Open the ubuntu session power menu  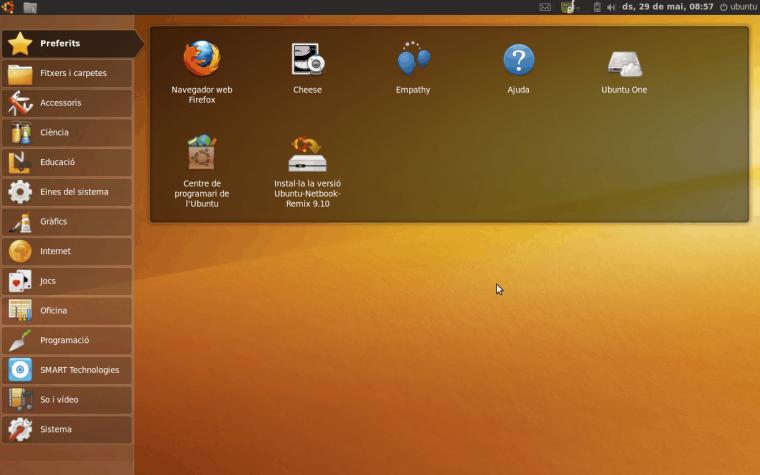pos(738,7)
